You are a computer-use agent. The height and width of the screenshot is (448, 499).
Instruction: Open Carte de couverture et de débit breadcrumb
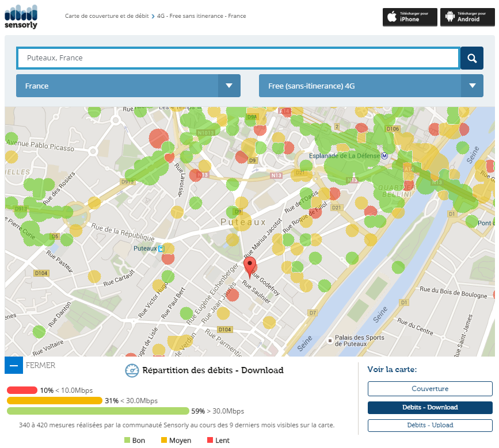pos(106,16)
